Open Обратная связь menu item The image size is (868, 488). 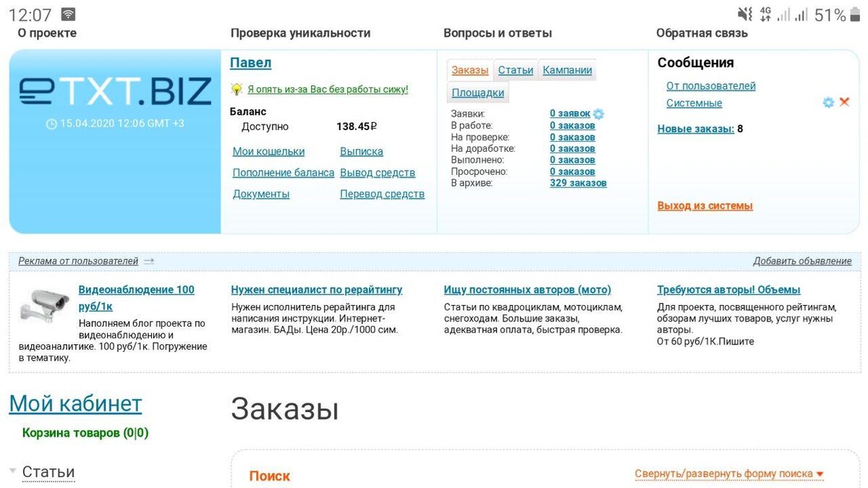coord(702,33)
